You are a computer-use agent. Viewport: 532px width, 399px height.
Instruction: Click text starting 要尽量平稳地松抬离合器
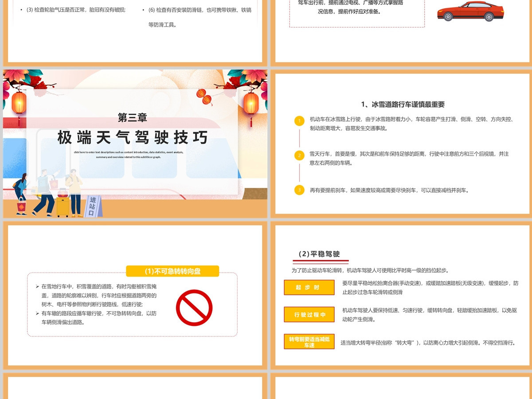[x=430, y=288]
